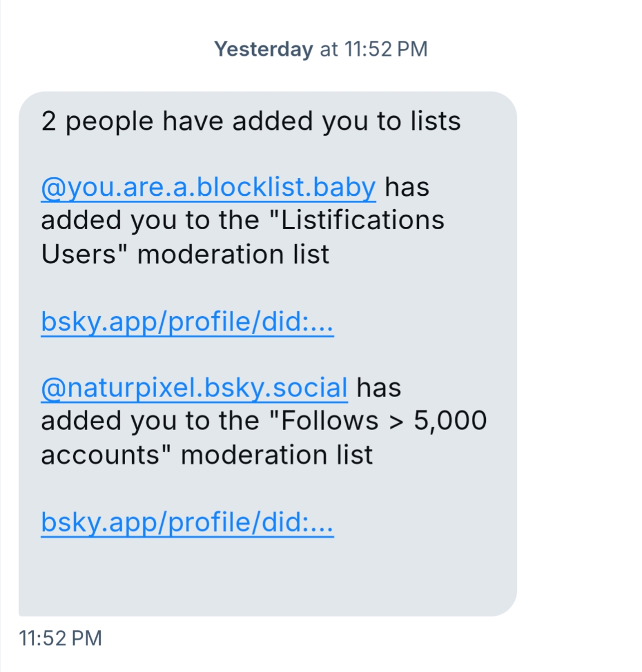The image size is (642, 672).
Task: Open bsky.app profile link below Follows list
Action: [x=187, y=523]
